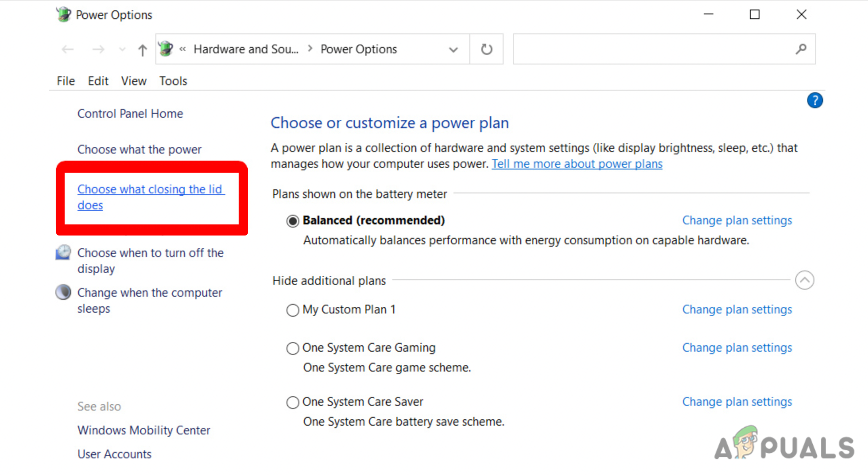Image resolution: width=868 pixels, height=475 pixels.
Task: Select My Custom Plan 1
Action: pos(293,310)
